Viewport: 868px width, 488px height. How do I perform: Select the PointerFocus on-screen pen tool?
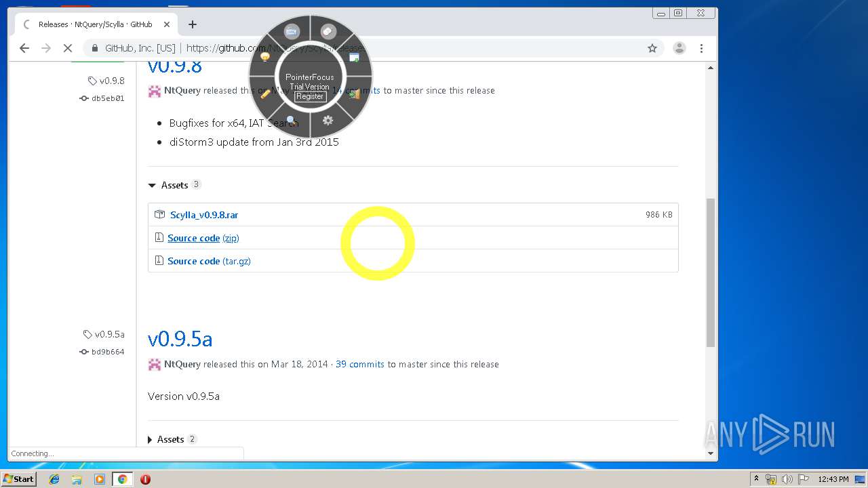(x=265, y=94)
